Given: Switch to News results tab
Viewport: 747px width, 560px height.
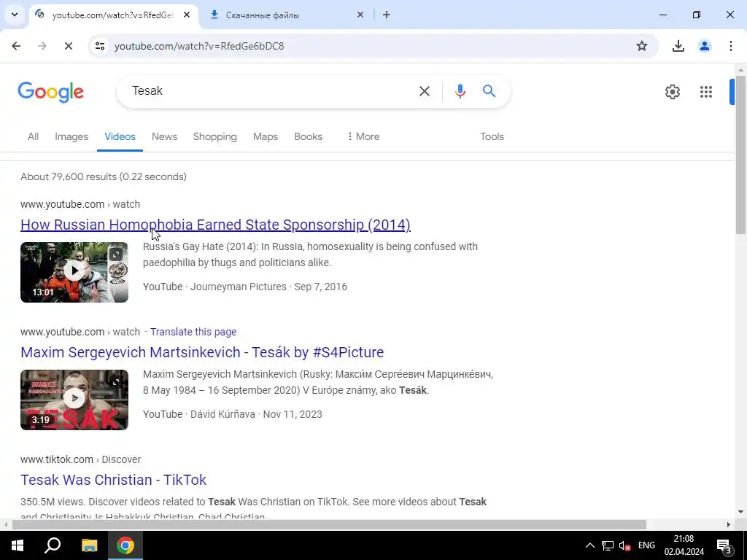Looking at the screenshot, I should click(164, 136).
